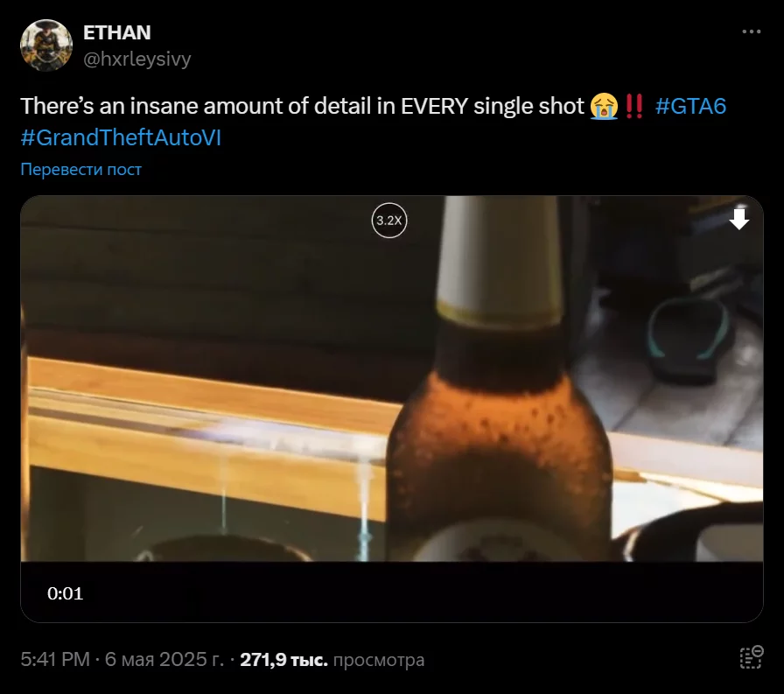Click the flip-flop sandal in the video

pyautogui.click(x=689, y=340)
